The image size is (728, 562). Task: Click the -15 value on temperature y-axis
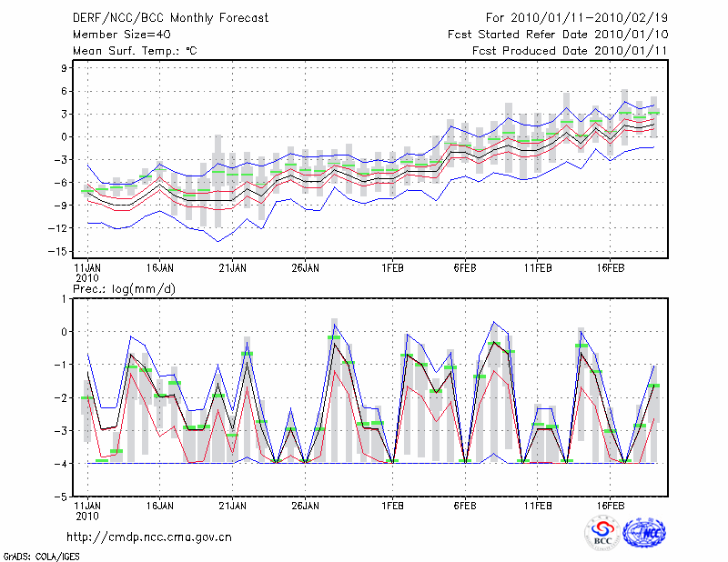[x=60, y=252]
